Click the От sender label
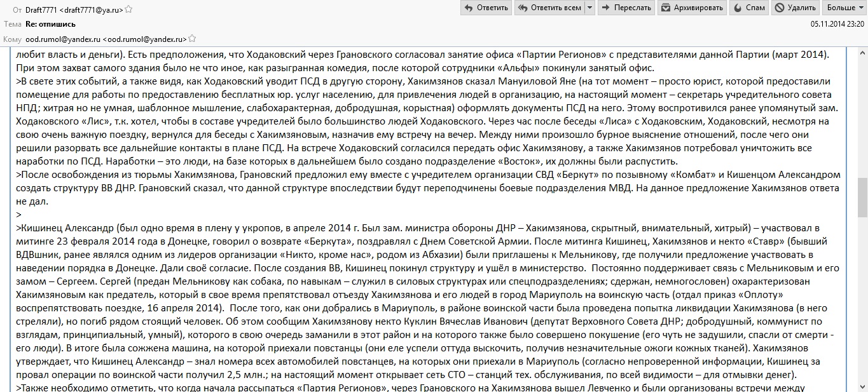The image size is (868, 392). pyautogui.click(x=17, y=9)
